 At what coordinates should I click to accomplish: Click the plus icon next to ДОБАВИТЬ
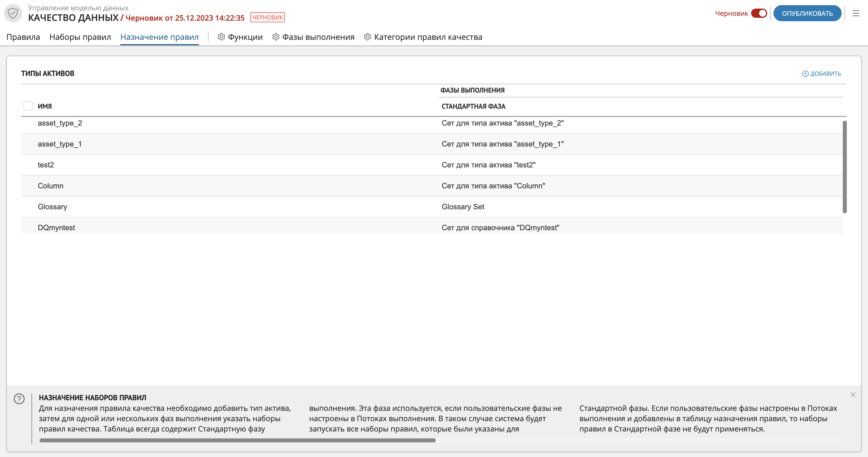[x=805, y=73]
